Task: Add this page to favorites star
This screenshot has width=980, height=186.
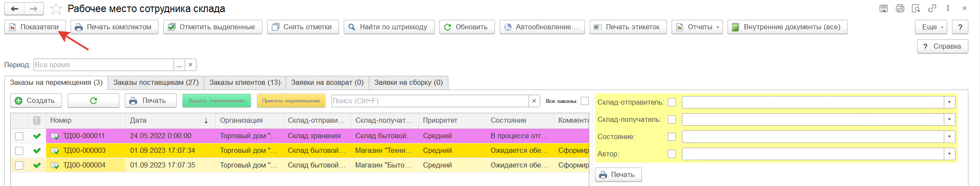Action: point(56,9)
